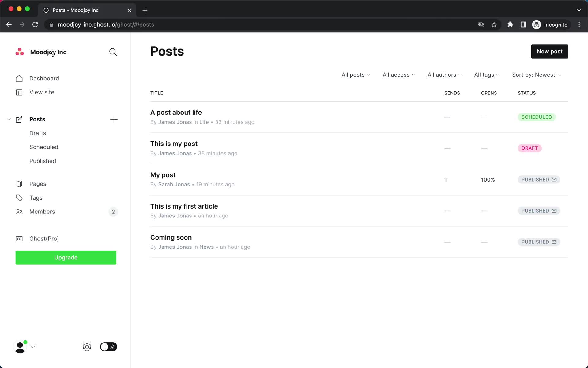Click on 'A post about life' title

pyautogui.click(x=176, y=112)
